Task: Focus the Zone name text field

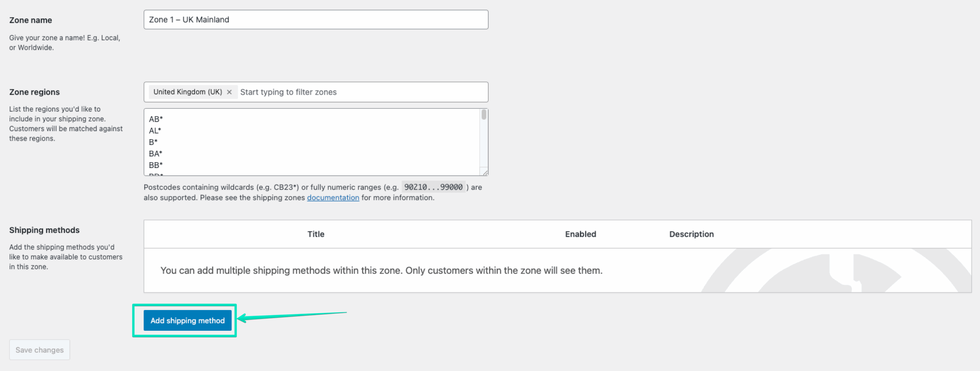Action: [315, 20]
